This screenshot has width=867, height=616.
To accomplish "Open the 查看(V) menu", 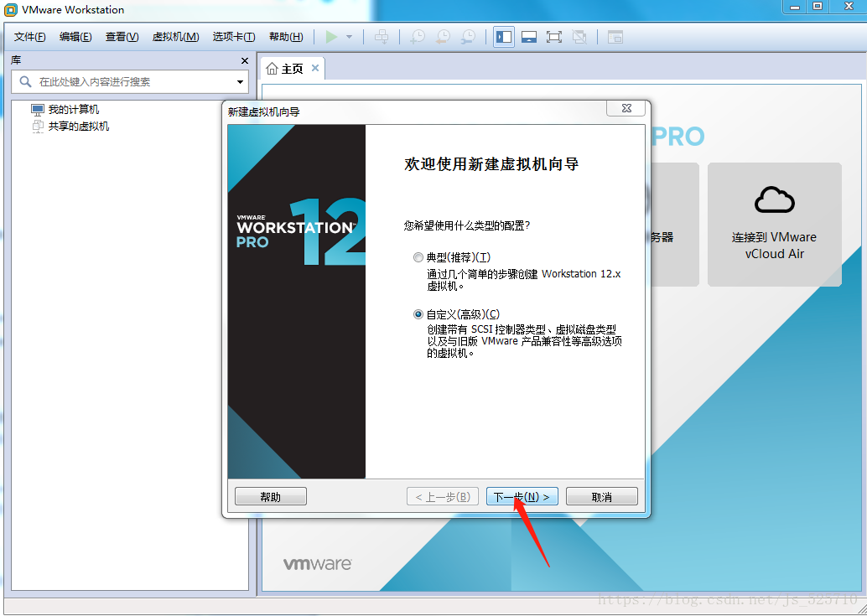I will (122, 37).
